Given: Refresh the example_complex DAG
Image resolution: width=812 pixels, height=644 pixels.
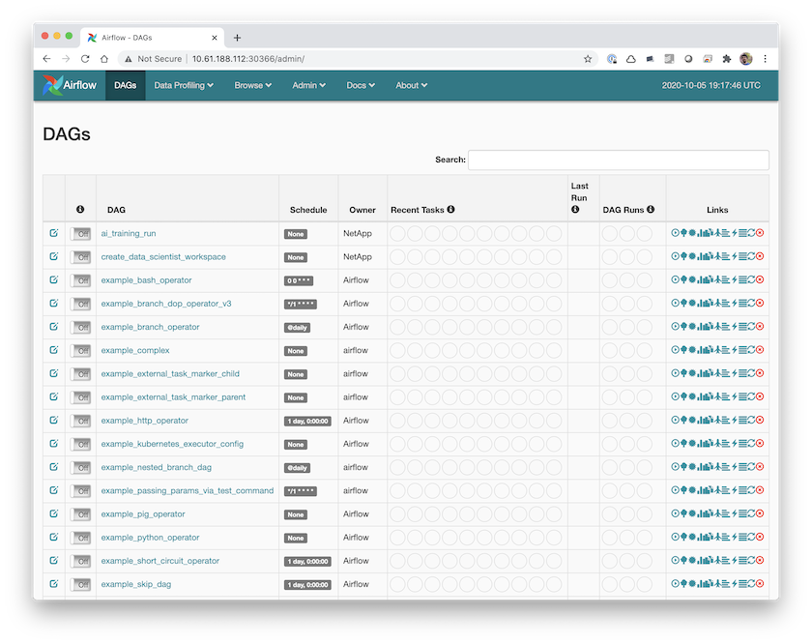Looking at the screenshot, I should [x=751, y=350].
